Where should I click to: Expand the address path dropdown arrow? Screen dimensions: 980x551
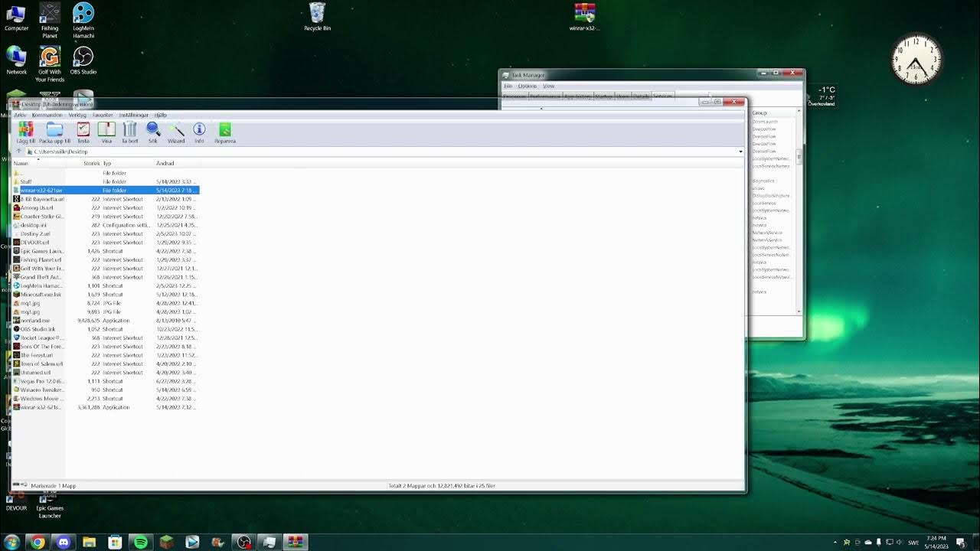tap(740, 152)
